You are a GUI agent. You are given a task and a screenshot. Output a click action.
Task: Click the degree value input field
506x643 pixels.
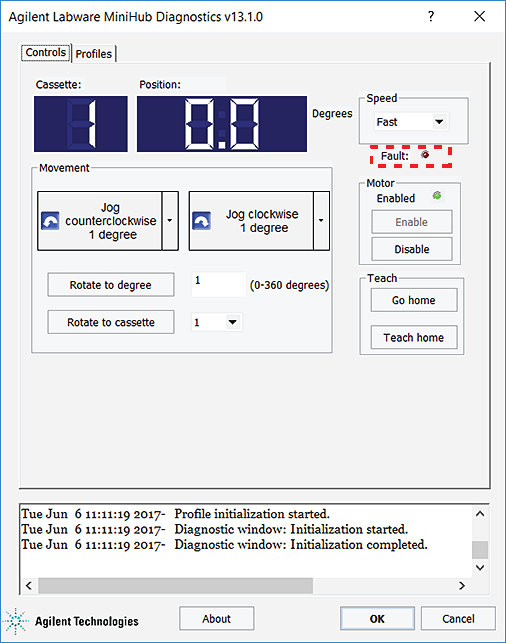click(x=219, y=284)
